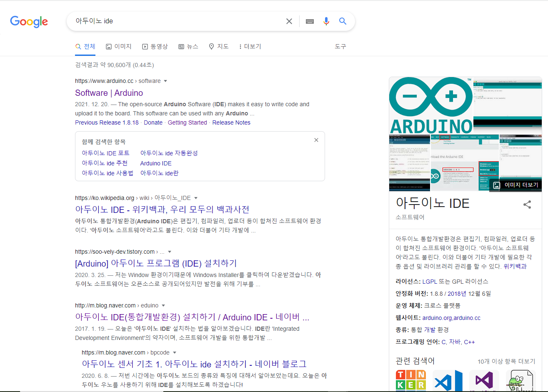Image resolution: width=548 pixels, height=392 pixels.
Task: Open the Tinkercad related search icon
Action: click(x=410, y=380)
